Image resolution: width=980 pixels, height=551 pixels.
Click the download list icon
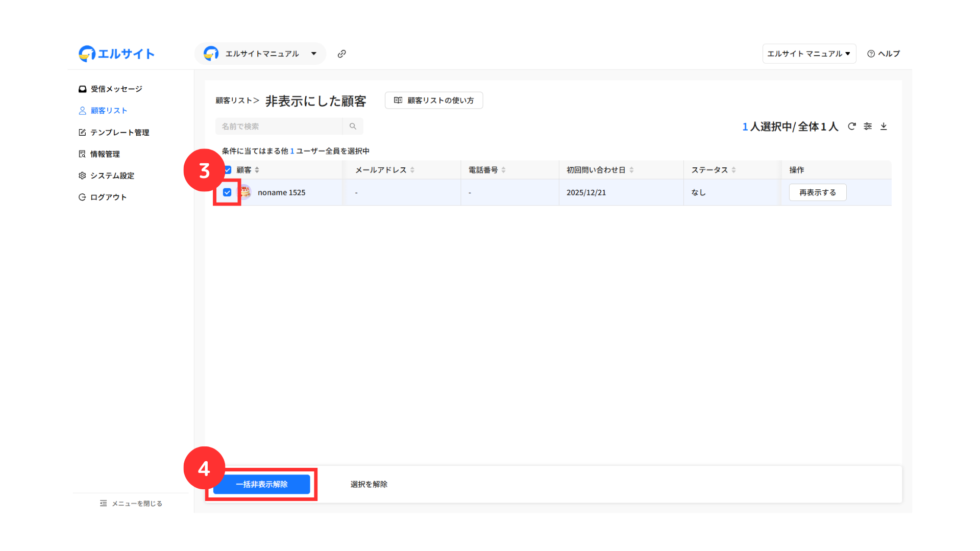(x=884, y=126)
